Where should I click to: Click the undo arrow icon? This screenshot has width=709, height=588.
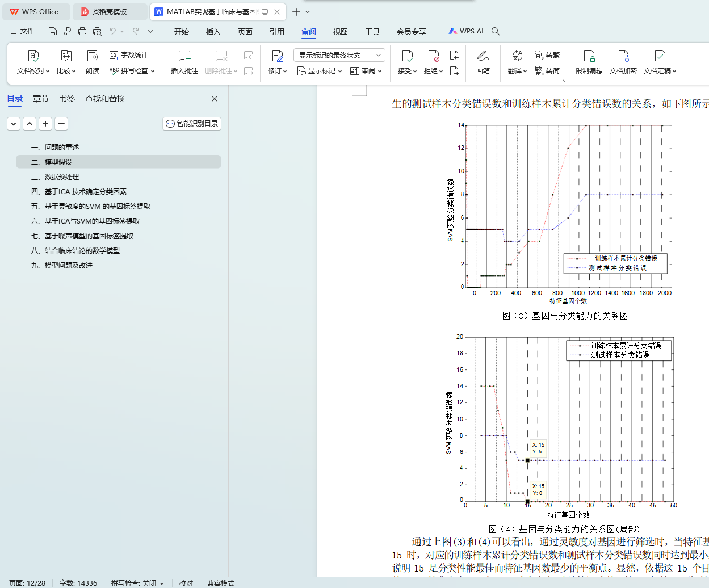(113, 31)
